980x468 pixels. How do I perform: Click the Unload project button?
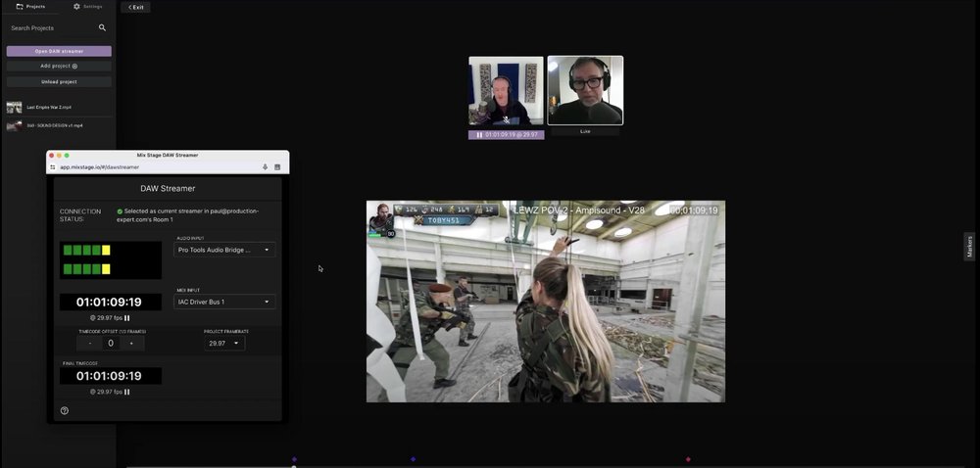(x=59, y=81)
